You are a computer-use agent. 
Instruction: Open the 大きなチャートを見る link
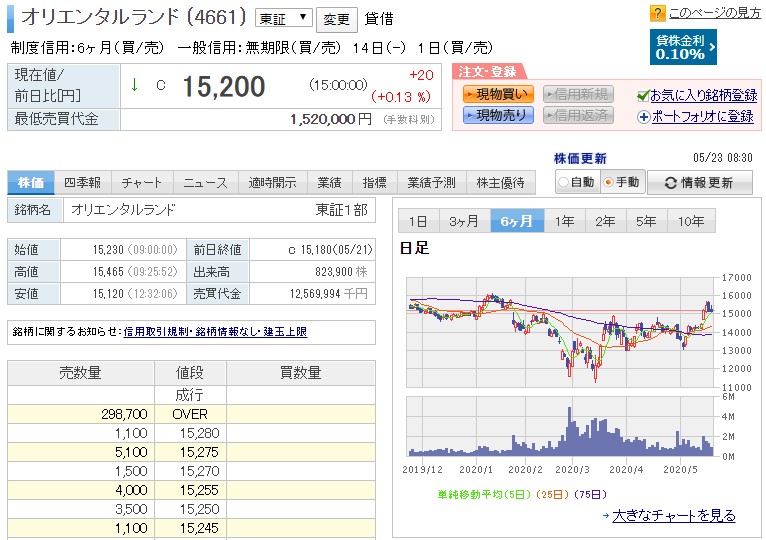click(674, 515)
